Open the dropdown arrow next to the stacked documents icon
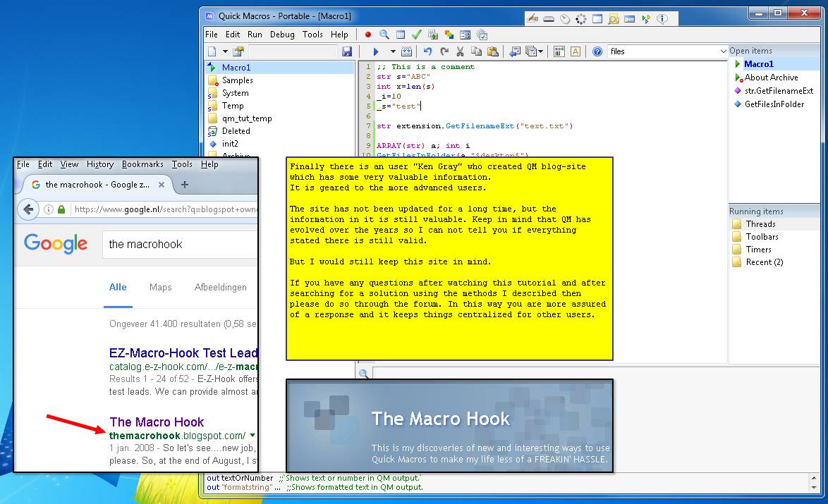The image size is (828, 504). click(541, 51)
